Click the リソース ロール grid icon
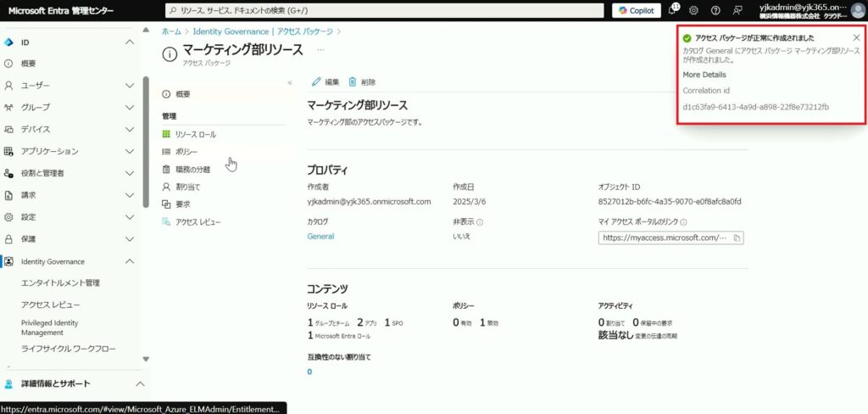This screenshot has width=868, height=414. 166,135
